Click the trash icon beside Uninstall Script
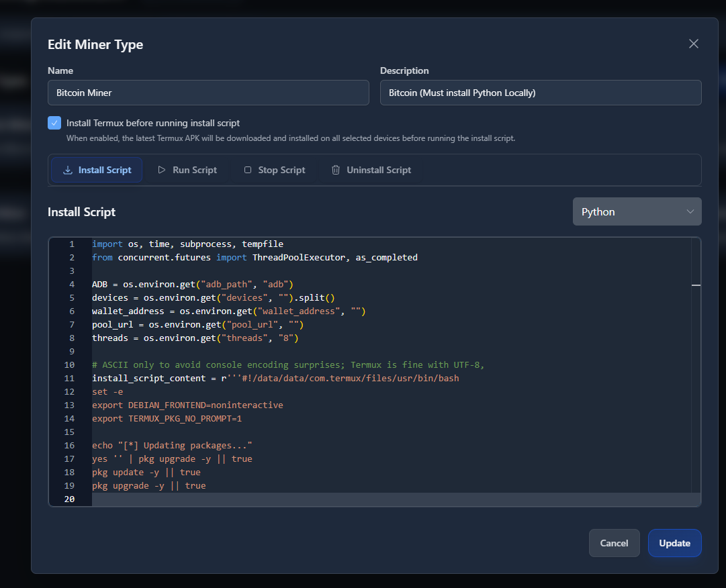This screenshot has height=588, width=726. click(x=336, y=170)
